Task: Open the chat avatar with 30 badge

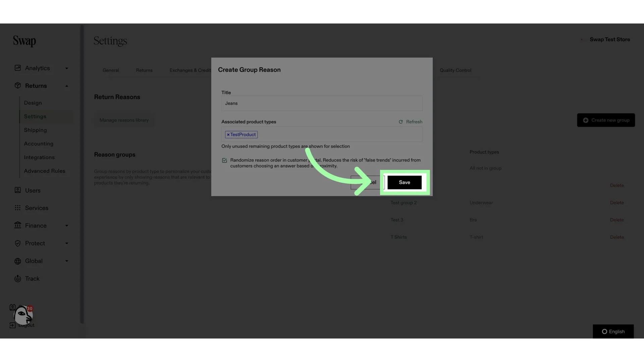Action: point(23,315)
